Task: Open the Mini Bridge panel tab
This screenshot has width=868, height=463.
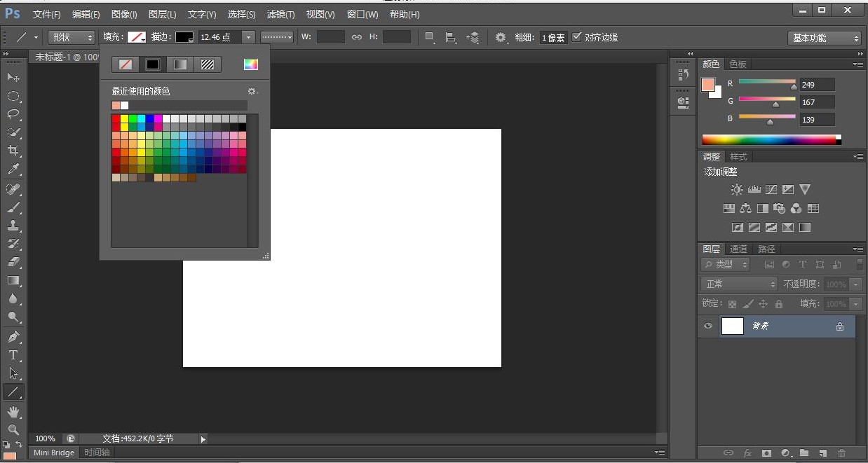Action: point(54,452)
